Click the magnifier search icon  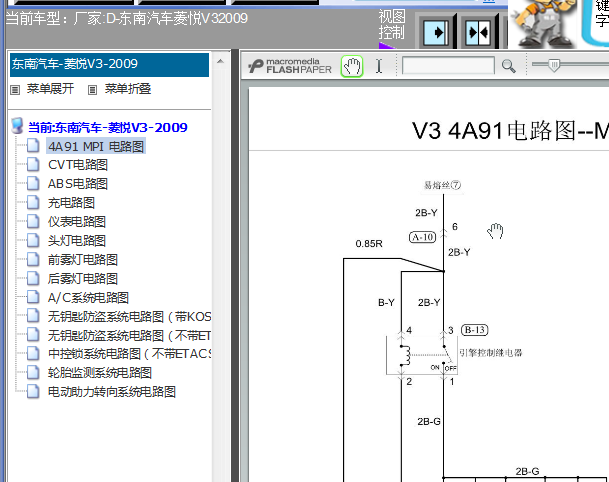(508, 66)
